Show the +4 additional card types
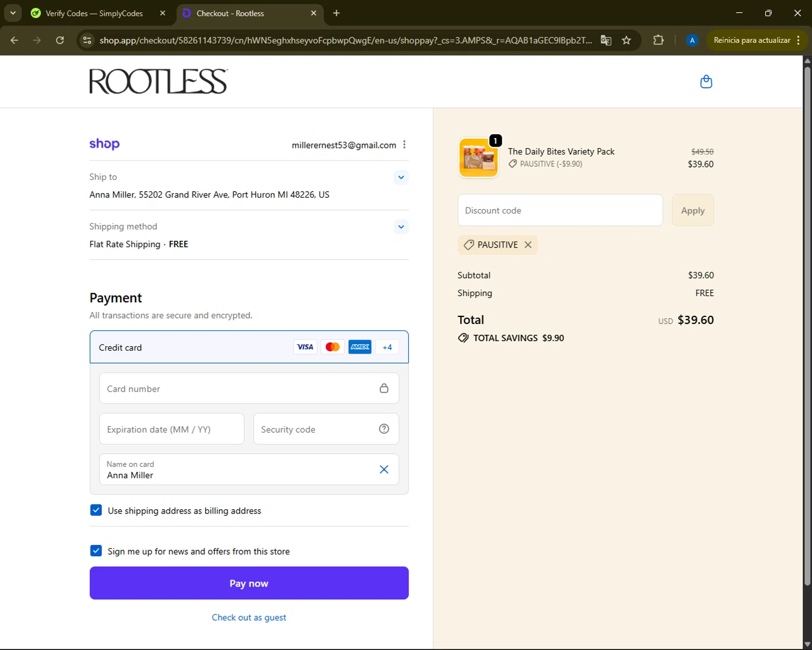 coord(387,347)
